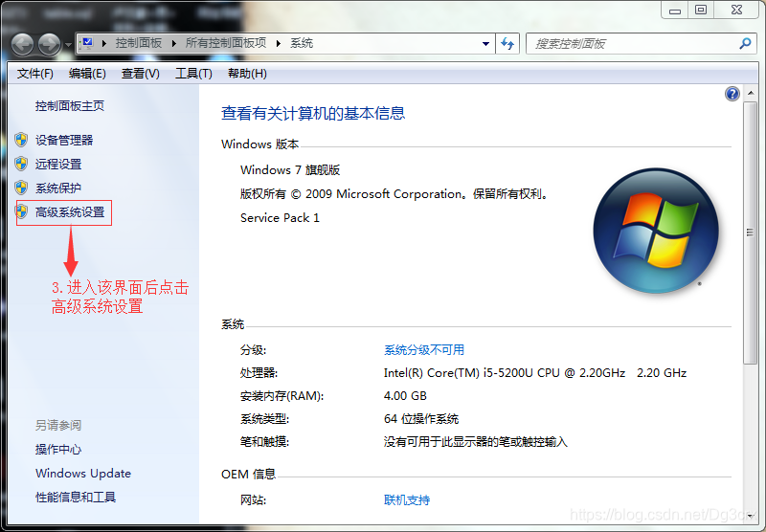Open the 文件(F) menu

pyautogui.click(x=35, y=74)
